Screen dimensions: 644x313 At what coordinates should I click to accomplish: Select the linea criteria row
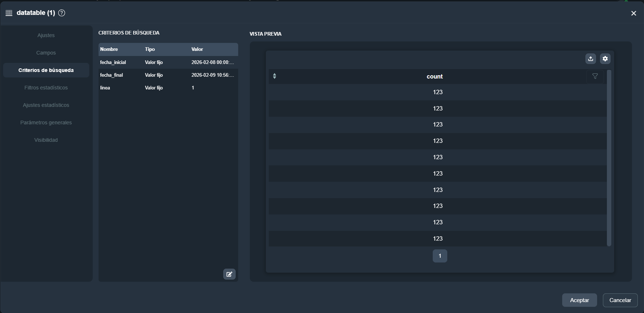click(168, 88)
